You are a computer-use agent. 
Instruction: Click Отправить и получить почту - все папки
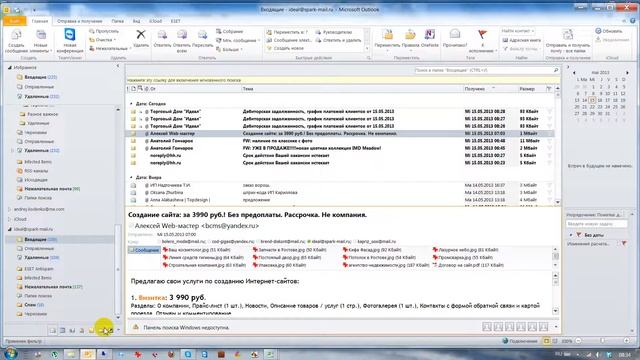click(567, 41)
